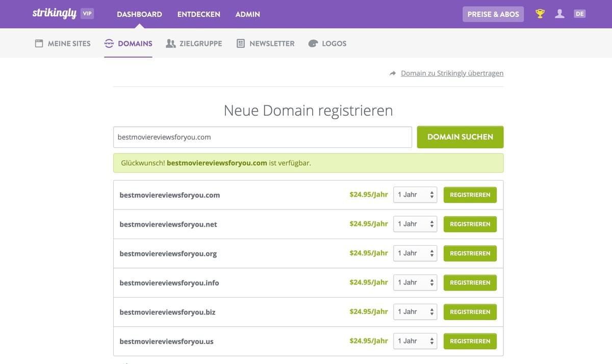Select the Logos icon
Viewport: 612px width, 364px height.
[313, 43]
